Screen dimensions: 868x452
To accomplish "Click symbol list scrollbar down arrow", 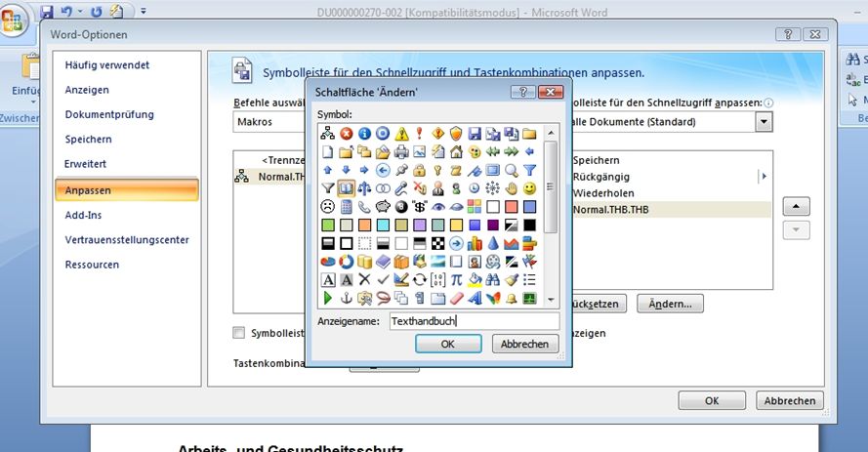I will 551,300.
